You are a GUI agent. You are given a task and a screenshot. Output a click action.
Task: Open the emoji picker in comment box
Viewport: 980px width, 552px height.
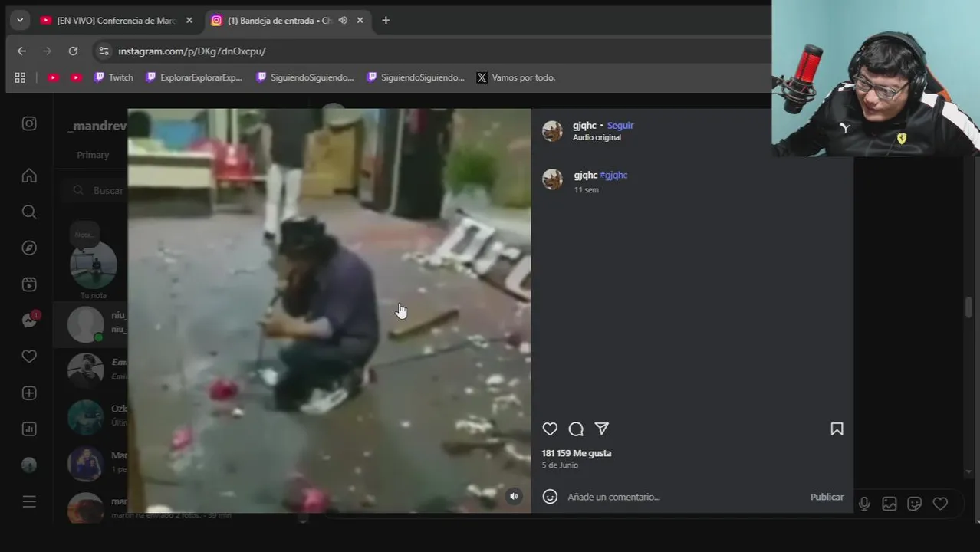550,497
